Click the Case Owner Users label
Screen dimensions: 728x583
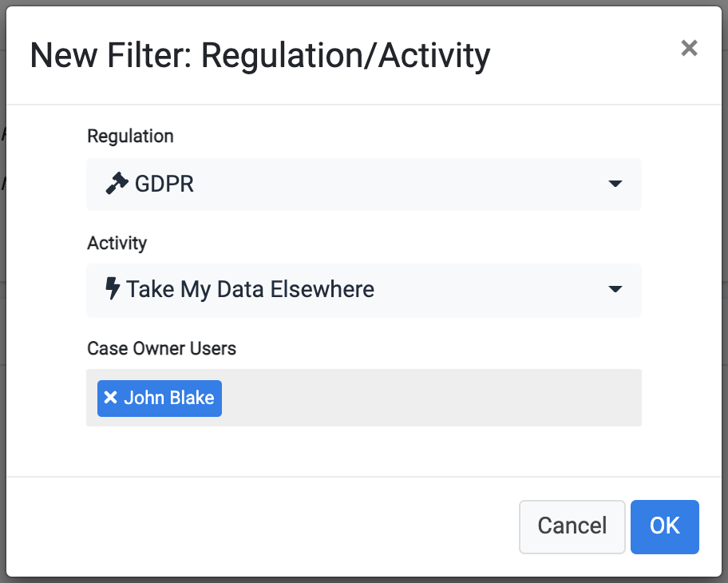click(161, 348)
